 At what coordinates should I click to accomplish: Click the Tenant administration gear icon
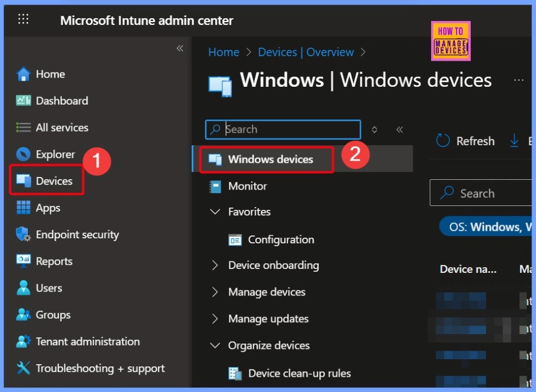[23, 341]
